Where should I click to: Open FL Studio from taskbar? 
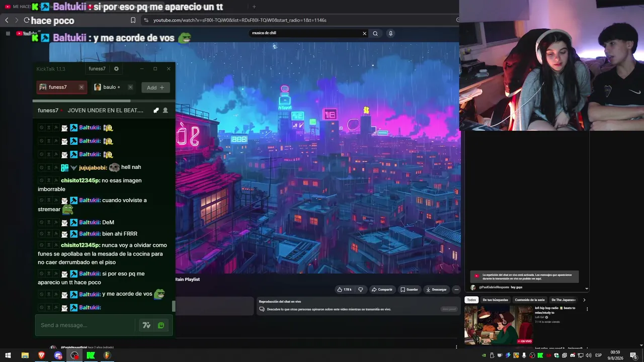107,355
